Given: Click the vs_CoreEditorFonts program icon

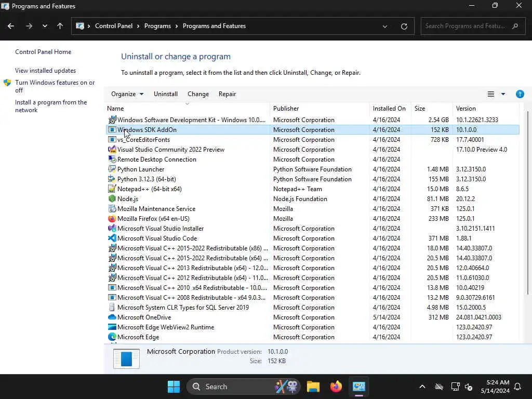Looking at the screenshot, I should [x=112, y=139].
